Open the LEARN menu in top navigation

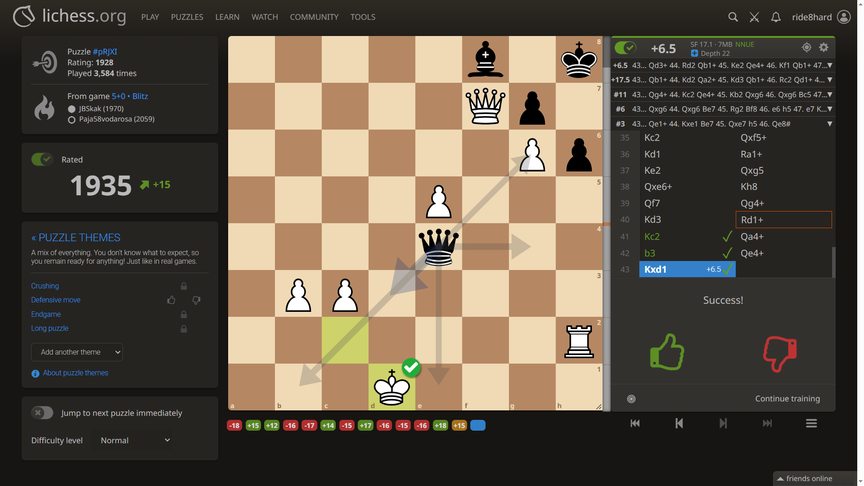click(227, 17)
